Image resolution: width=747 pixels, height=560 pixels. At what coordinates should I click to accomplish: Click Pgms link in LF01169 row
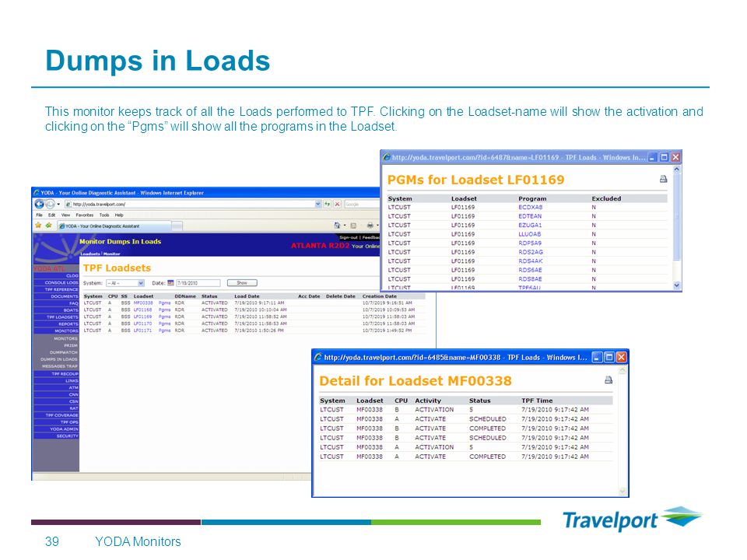click(x=164, y=317)
